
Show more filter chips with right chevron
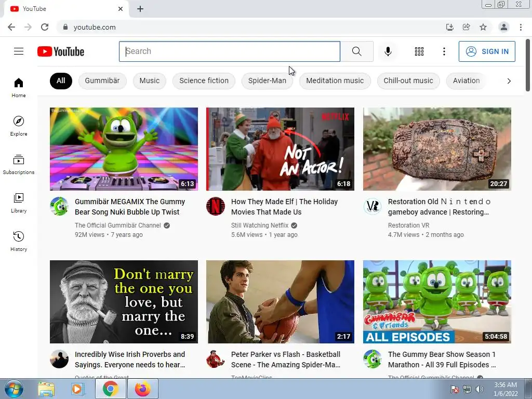(509, 81)
